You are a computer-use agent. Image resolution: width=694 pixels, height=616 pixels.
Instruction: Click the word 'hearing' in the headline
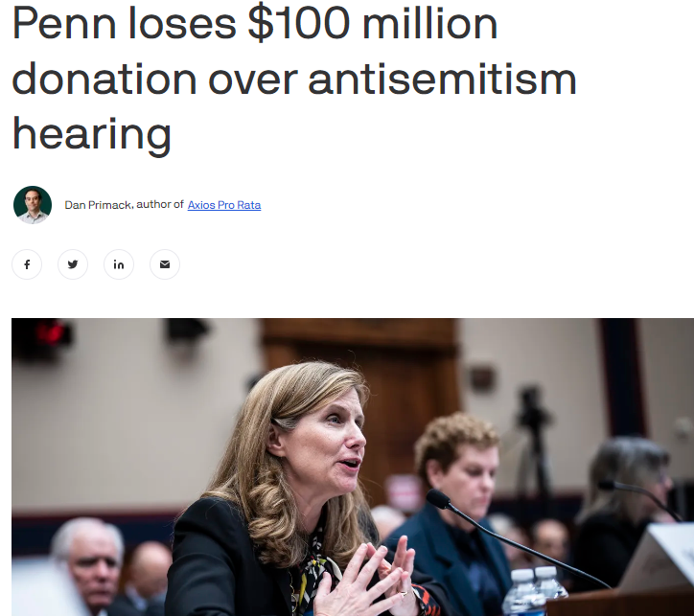(x=92, y=134)
